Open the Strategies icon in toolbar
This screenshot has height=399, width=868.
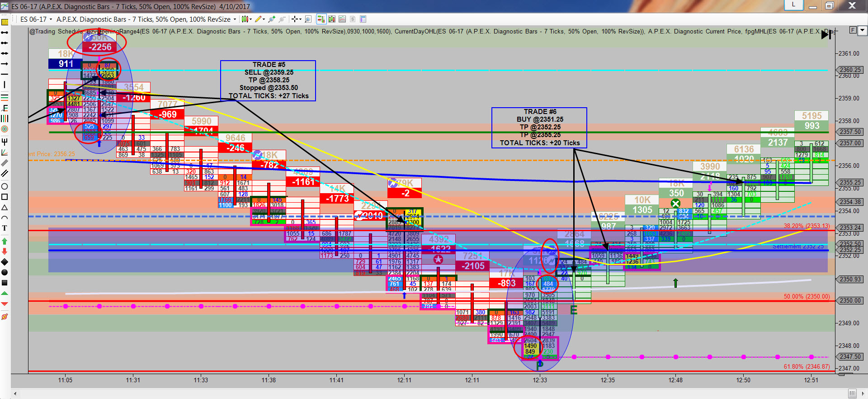[353, 19]
